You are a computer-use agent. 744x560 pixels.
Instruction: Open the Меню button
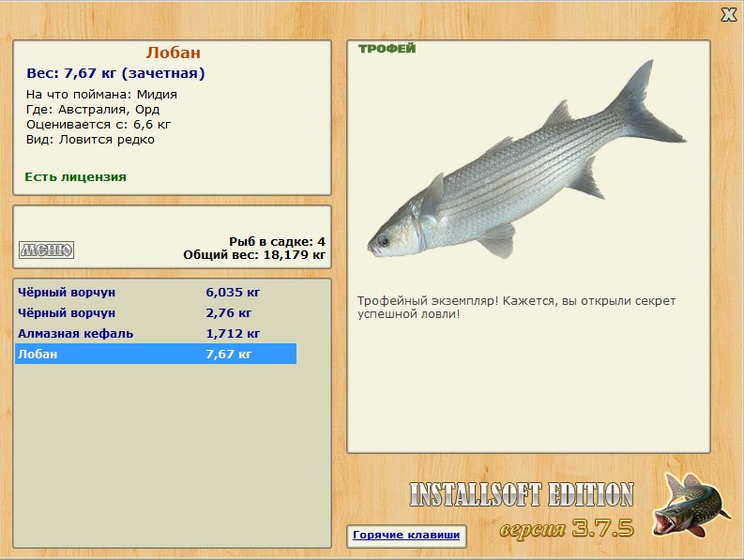click(x=47, y=250)
